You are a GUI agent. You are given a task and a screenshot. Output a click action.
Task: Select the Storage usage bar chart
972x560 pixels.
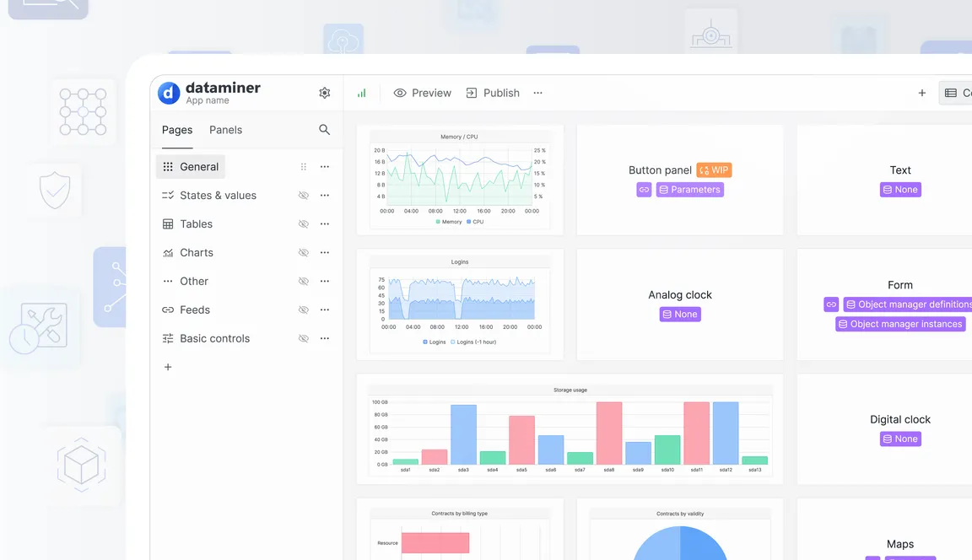570,429
